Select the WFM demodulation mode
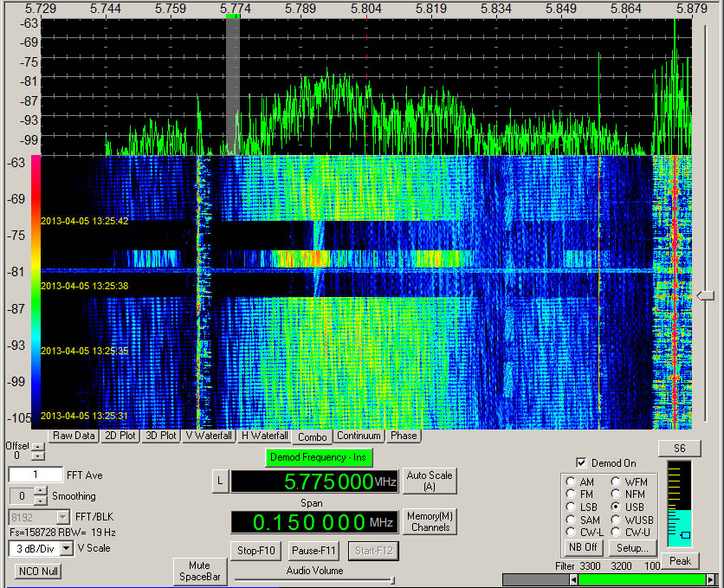724x588 pixels. pyautogui.click(x=616, y=481)
